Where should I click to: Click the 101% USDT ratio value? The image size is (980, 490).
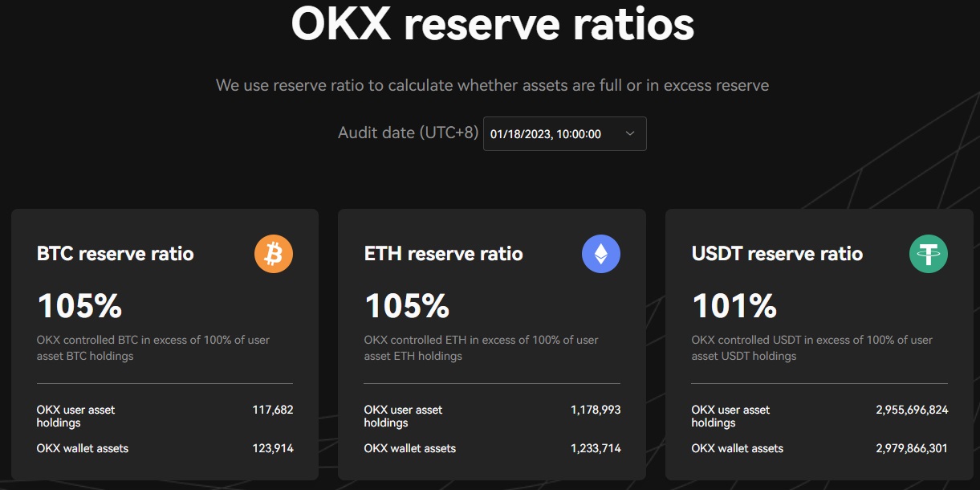click(x=734, y=305)
